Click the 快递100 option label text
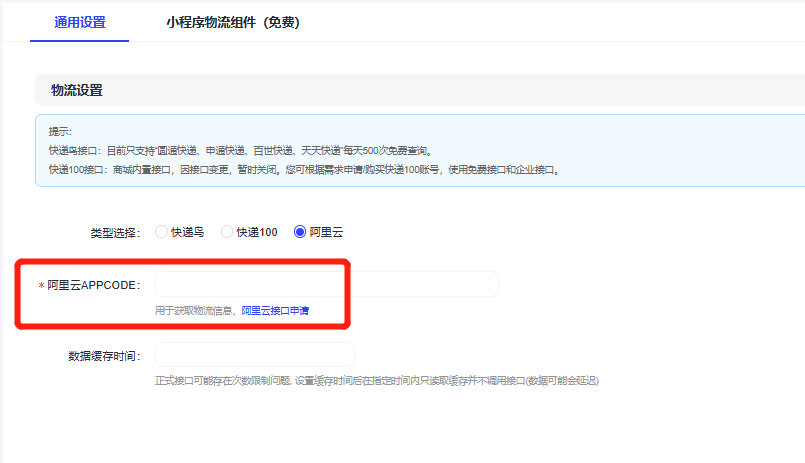805x463 pixels. [x=257, y=232]
